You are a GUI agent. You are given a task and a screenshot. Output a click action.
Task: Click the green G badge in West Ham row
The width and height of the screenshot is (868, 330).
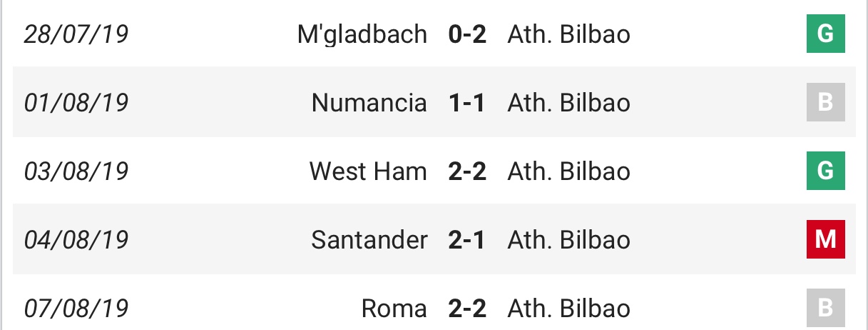(x=825, y=171)
